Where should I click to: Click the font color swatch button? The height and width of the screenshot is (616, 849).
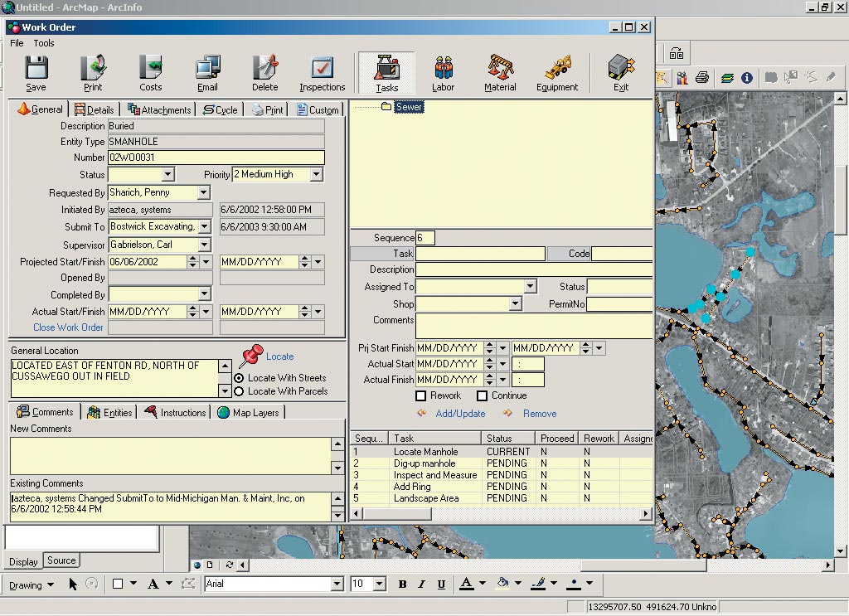(x=466, y=584)
